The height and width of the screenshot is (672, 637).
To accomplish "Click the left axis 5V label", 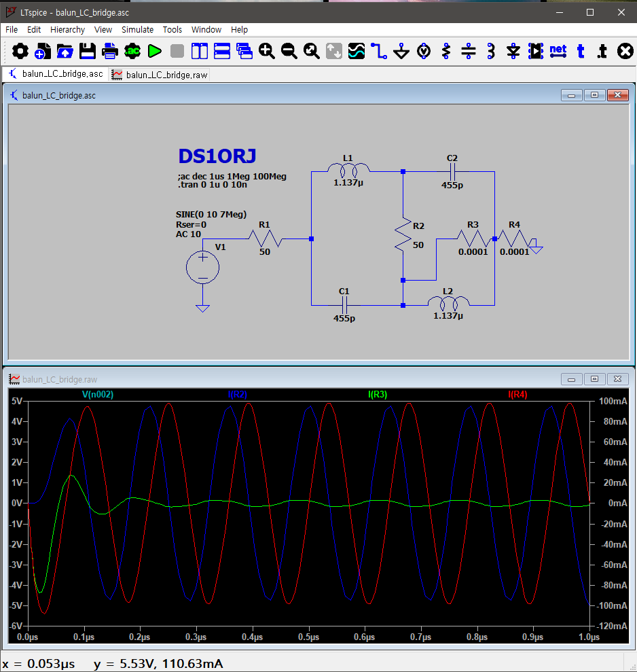I will pos(17,401).
